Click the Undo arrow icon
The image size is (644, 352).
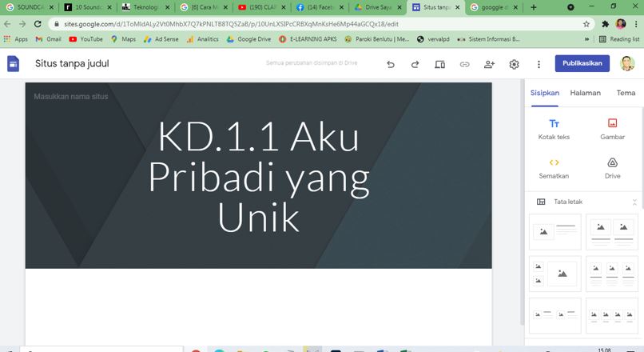point(390,64)
